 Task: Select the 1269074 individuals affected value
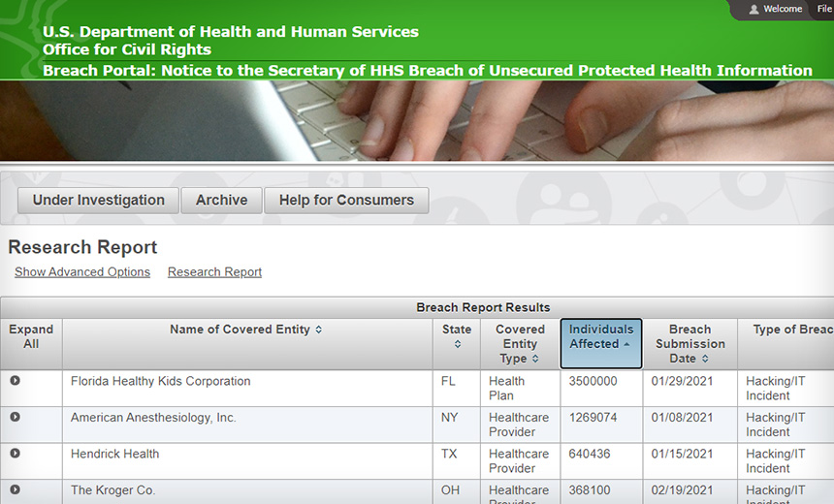593,418
